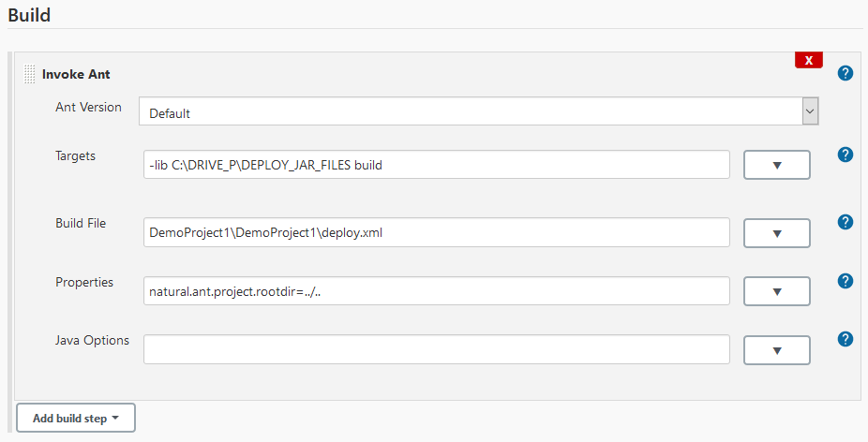Show help for the Properties field

tap(845, 281)
